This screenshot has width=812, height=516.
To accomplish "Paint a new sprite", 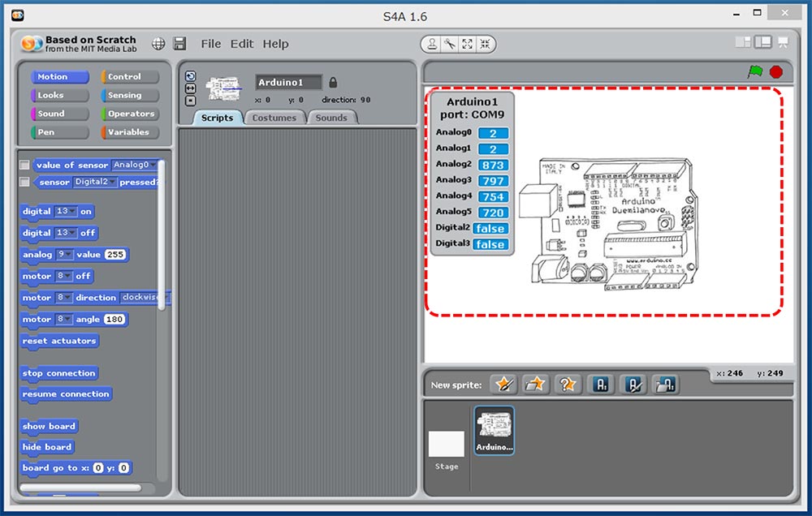I will pyautogui.click(x=504, y=385).
